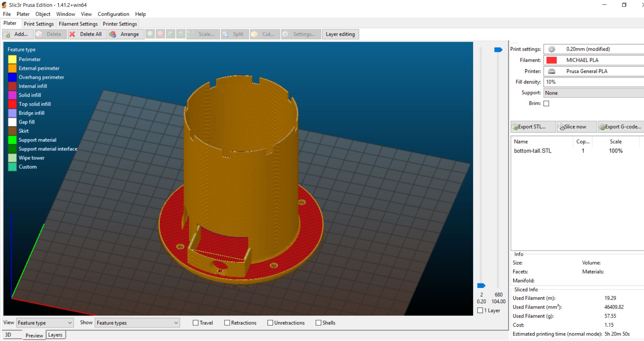
Task: Click the greyed-out Delete toolbar button
Action: [51, 34]
